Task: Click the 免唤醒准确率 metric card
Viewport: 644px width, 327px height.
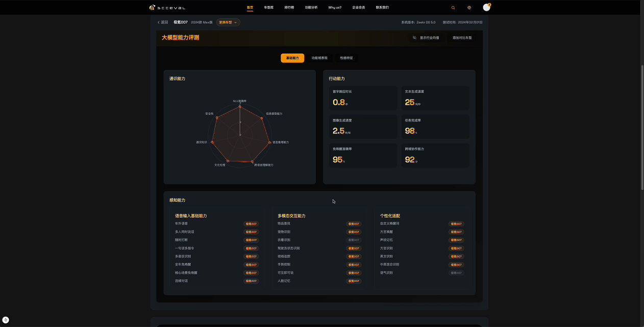Action: 363,155
